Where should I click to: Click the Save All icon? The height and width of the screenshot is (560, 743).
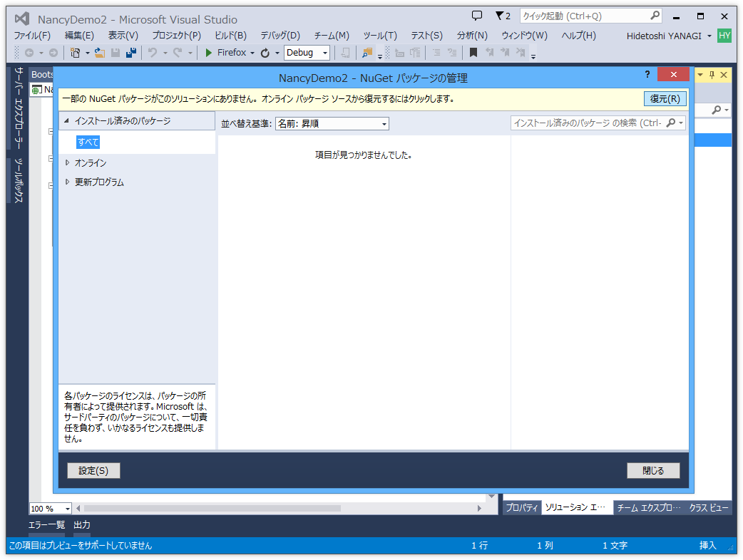(132, 52)
